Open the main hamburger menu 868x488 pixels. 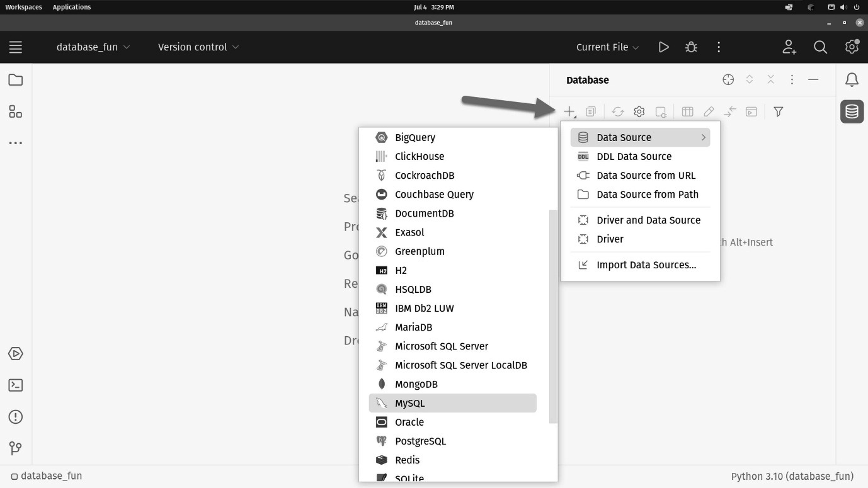(x=16, y=47)
